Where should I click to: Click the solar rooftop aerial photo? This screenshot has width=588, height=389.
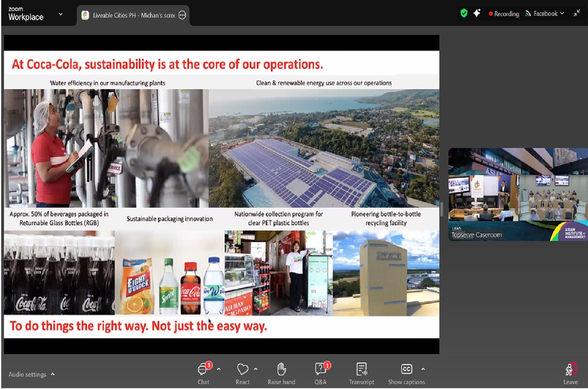tap(324, 148)
